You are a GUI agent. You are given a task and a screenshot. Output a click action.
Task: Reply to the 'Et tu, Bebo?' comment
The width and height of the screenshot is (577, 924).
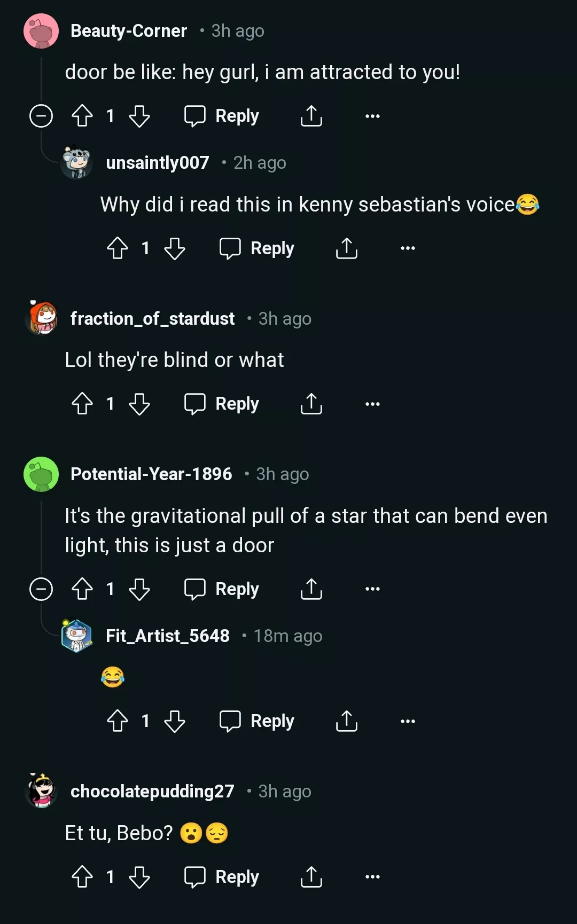[222, 877]
